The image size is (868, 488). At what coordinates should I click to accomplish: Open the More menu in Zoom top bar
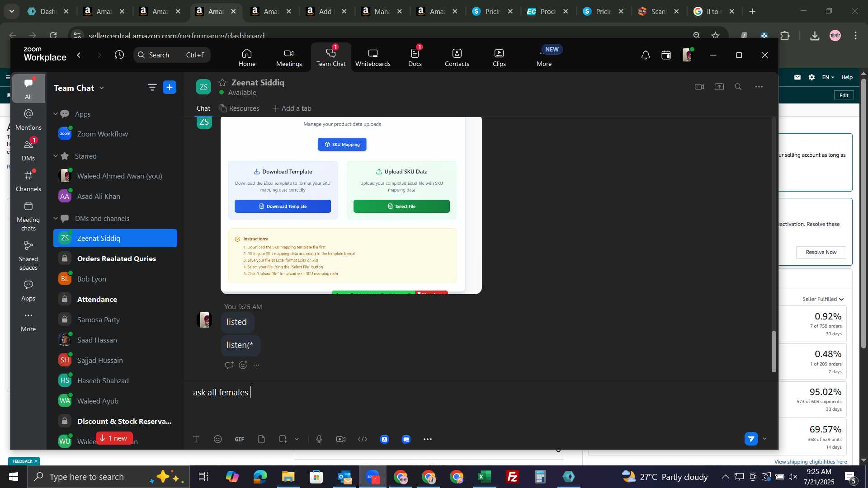(x=544, y=57)
